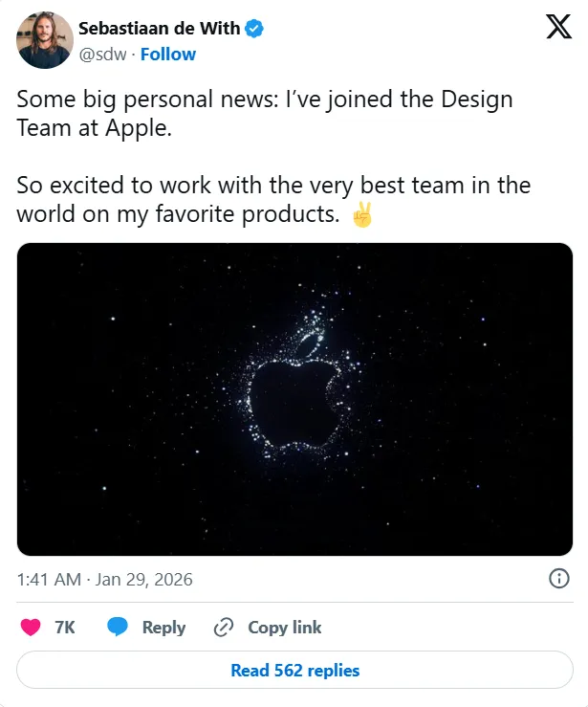Click the Jan 29, 2026 date
Screen dimensions: 588x707
(x=143, y=580)
